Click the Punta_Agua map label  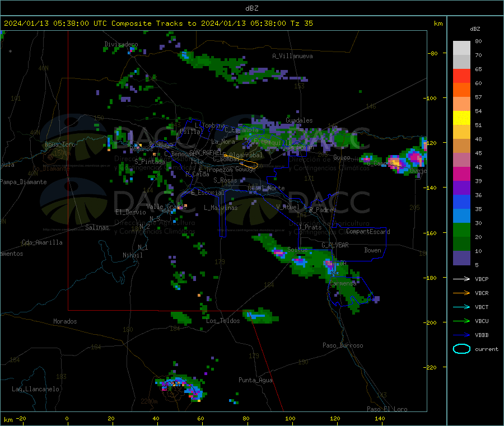tap(255, 380)
